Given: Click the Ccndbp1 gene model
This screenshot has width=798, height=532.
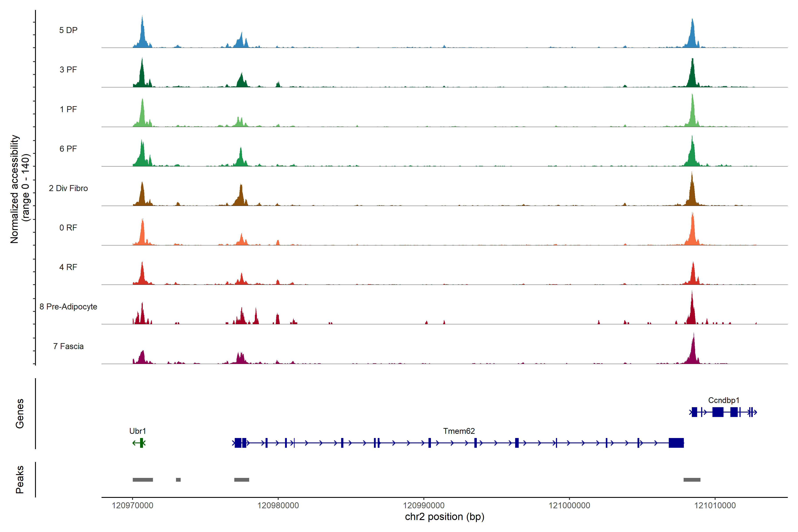Looking at the screenshot, I should (718, 412).
